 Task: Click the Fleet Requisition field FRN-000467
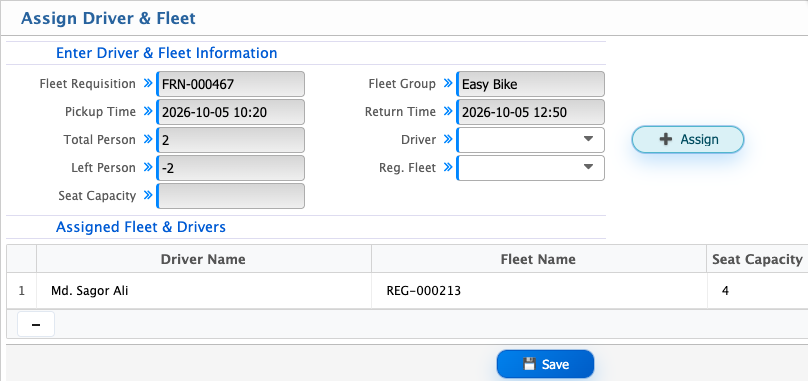coord(230,84)
